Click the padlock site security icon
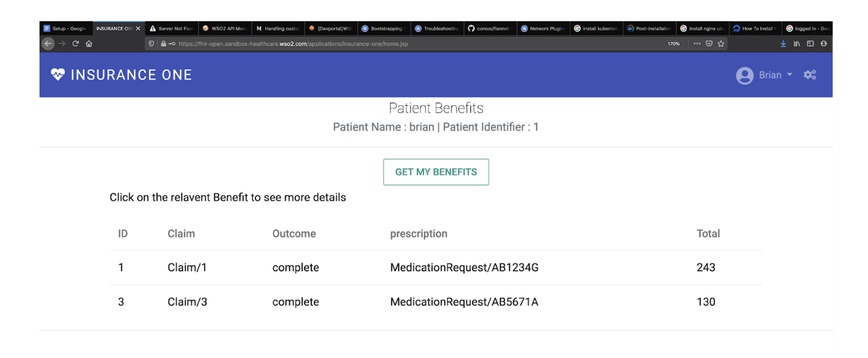The image size is (868, 358). click(x=163, y=44)
